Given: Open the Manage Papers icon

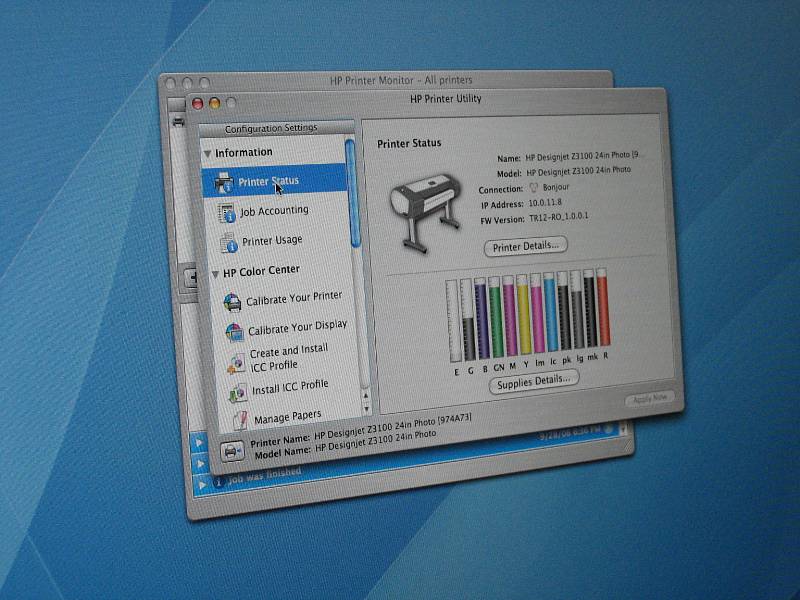Looking at the screenshot, I should (240, 420).
